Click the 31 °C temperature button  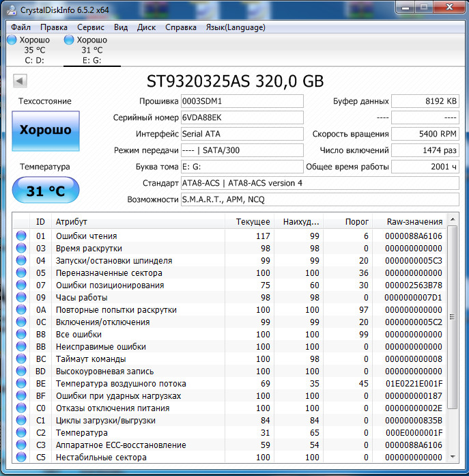pyautogui.click(x=46, y=191)
